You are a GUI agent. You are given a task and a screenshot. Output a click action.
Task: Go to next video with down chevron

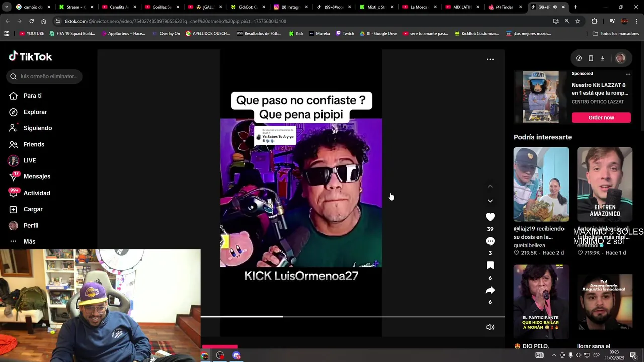490,201
